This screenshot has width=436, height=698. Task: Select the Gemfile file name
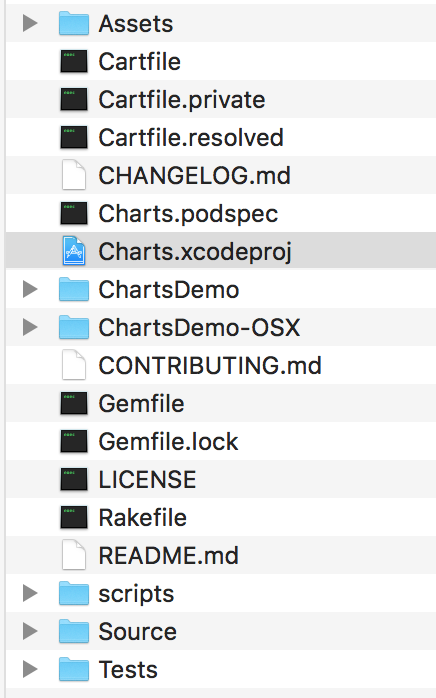point(141,403)
